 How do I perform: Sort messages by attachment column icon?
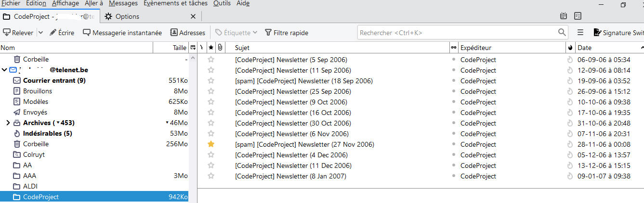click(x=220, y=48)
